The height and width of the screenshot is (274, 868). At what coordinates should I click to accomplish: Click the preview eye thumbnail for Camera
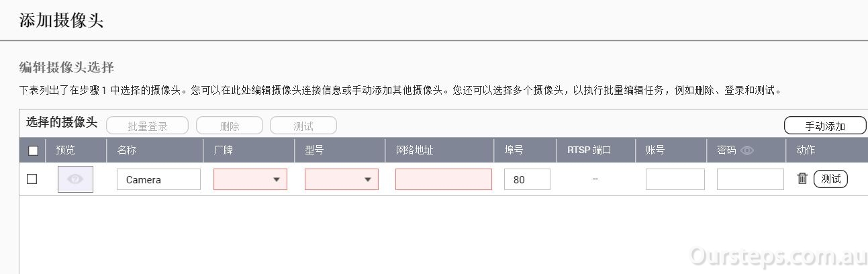[x=75, y=179]
